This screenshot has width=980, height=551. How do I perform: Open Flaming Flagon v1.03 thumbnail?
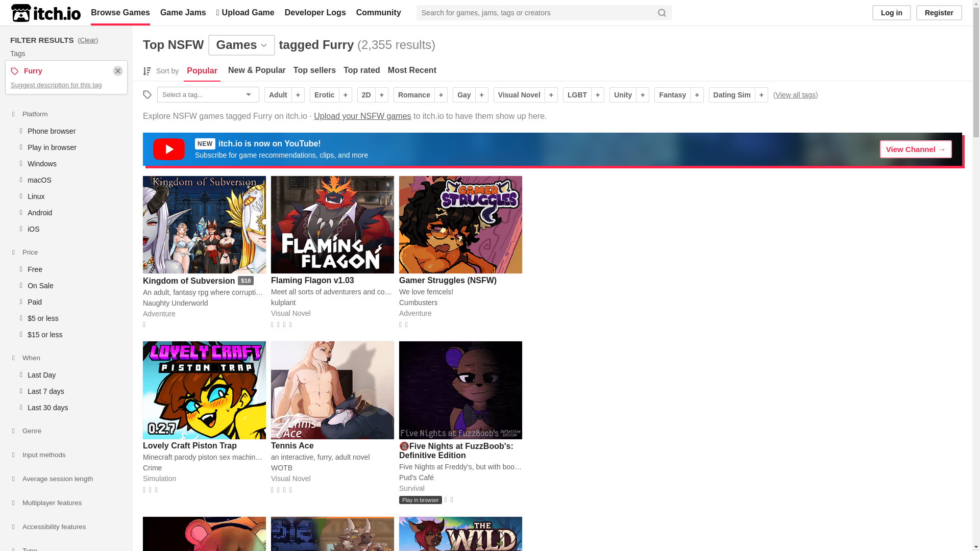[x=332, y=225]
